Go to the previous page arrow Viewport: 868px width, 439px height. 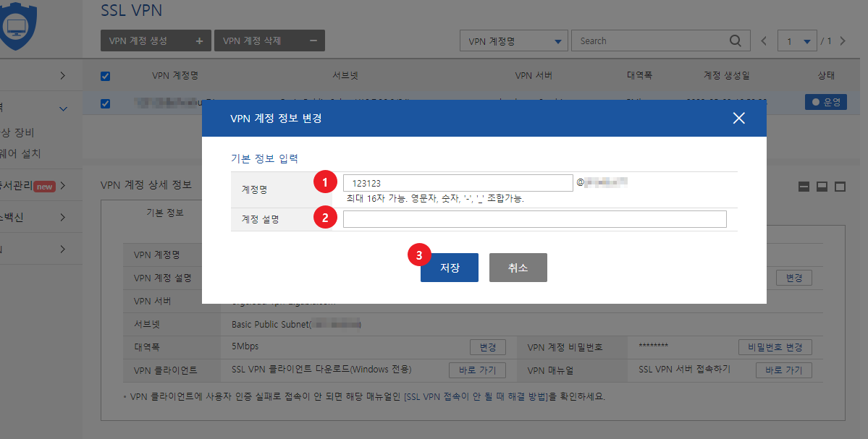(x=764, y=41)
